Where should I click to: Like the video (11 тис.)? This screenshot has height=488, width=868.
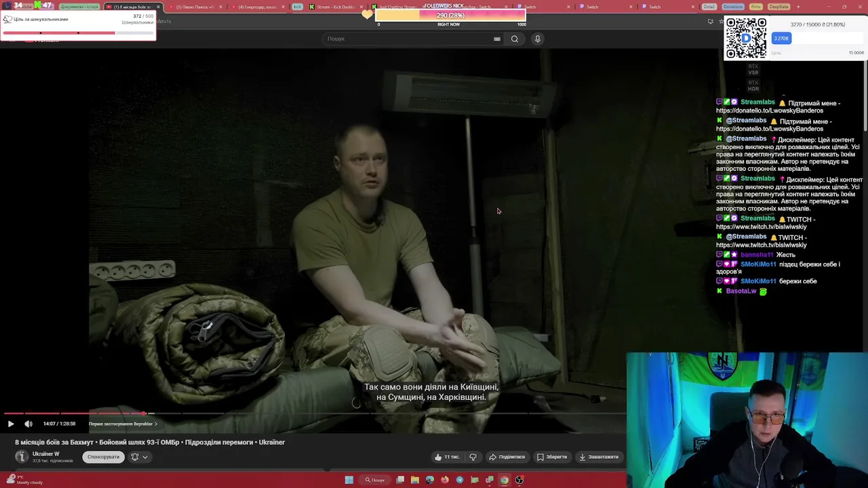pyautogui.click(x=447, y=457)
